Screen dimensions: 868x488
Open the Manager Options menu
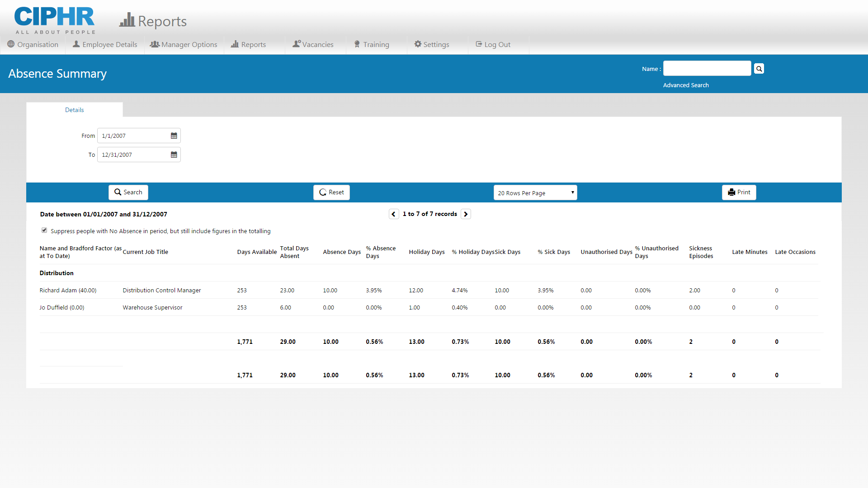pyautogui.click(x=184, y=44)
